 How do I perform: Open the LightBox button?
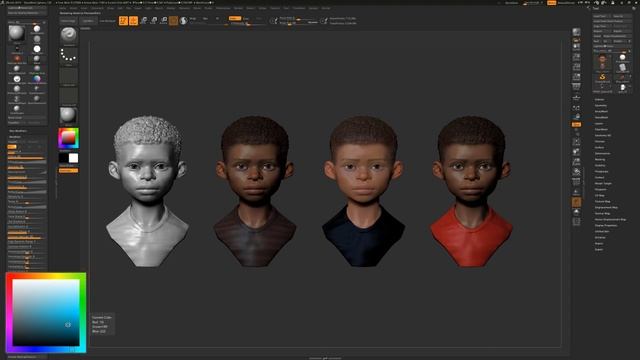point(88,20)
